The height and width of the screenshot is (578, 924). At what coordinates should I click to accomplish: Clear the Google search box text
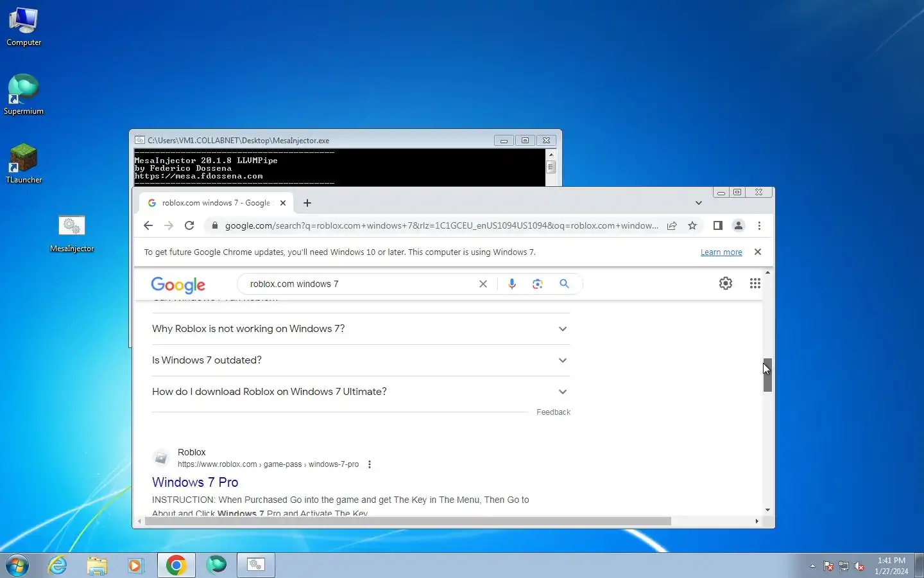click(x=483, y=284)
